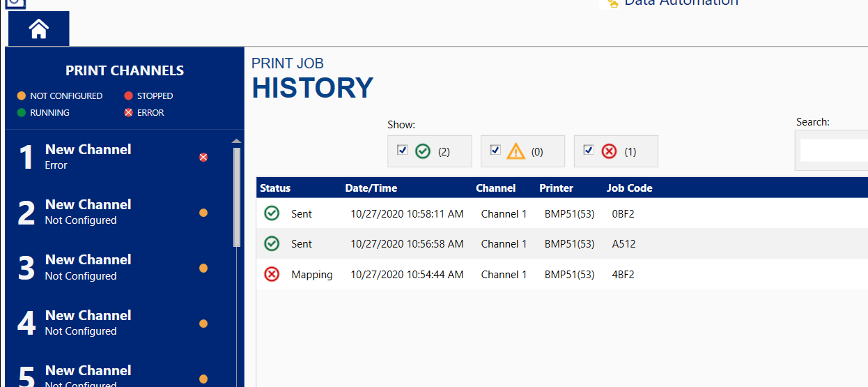Click the green check icon on job 0BF2
Viewport: 868px width, 387px height.
click(x=272, y=213)
